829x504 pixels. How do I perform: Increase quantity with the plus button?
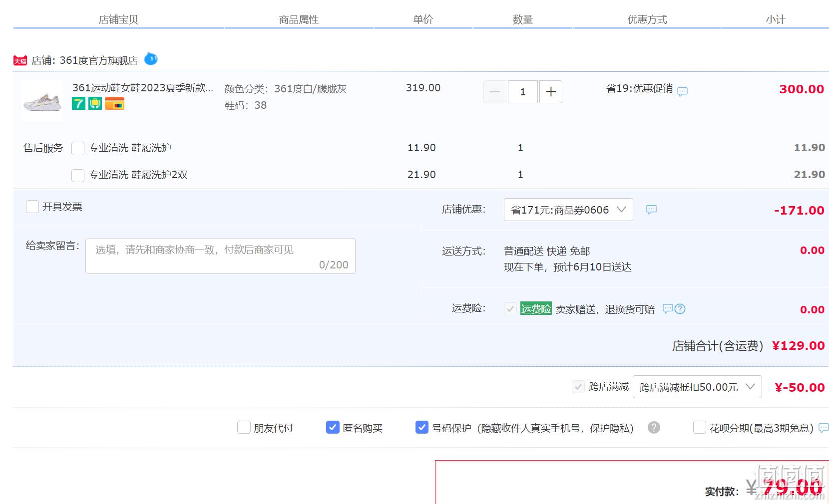[551, 92]
